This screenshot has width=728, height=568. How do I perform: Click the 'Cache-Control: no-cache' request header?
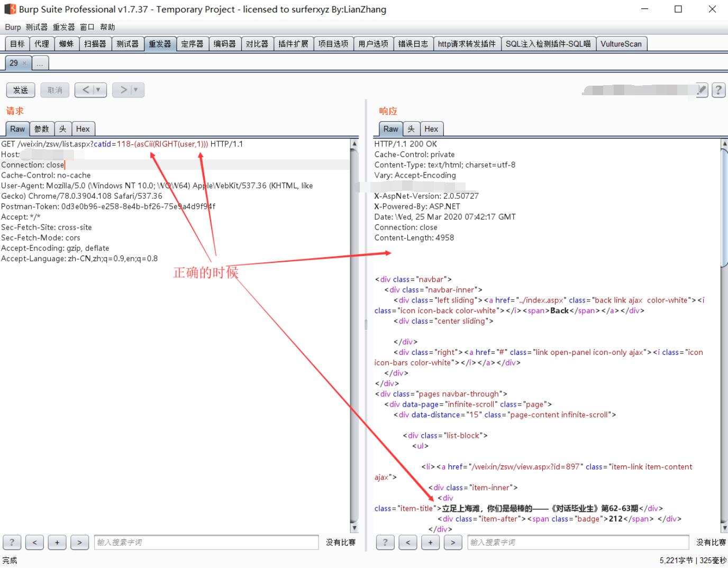[x=46, y=175]
